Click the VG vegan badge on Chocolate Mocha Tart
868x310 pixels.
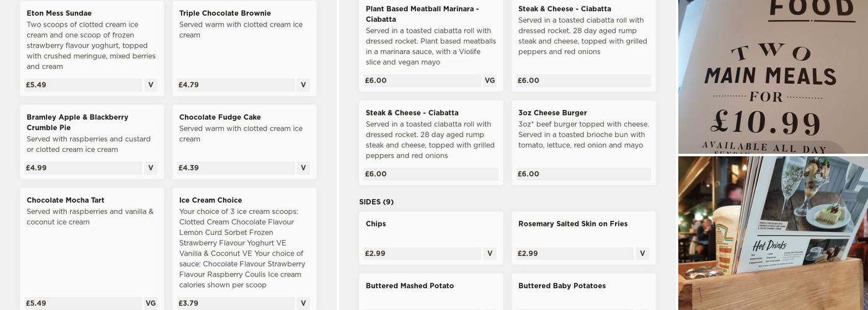(151, 303)
